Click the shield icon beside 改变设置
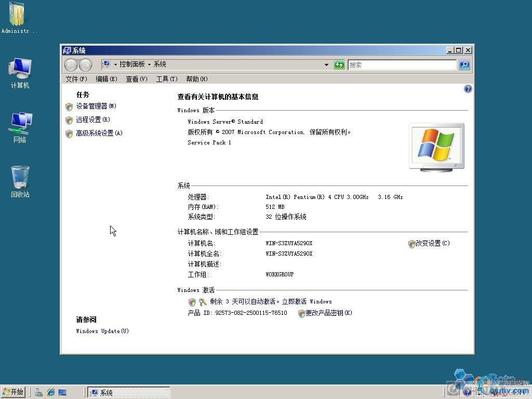Image resolution: width=532 pixels, height=399 pixels. point(411,244)
